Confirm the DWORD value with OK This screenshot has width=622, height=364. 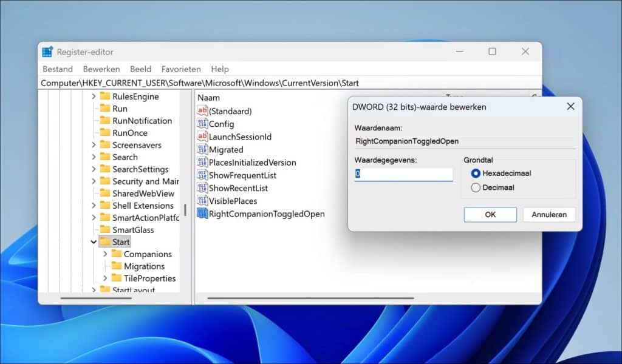[x=490, y=215]
